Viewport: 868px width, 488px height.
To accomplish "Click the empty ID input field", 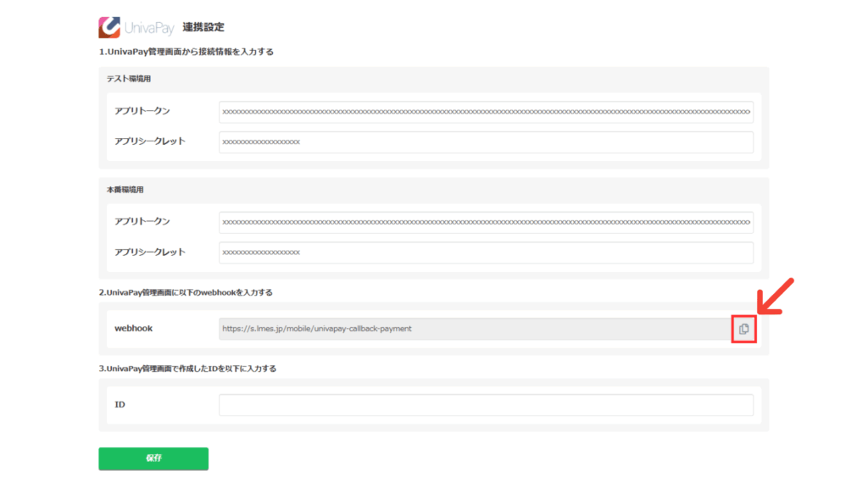I will click(485, 405).
